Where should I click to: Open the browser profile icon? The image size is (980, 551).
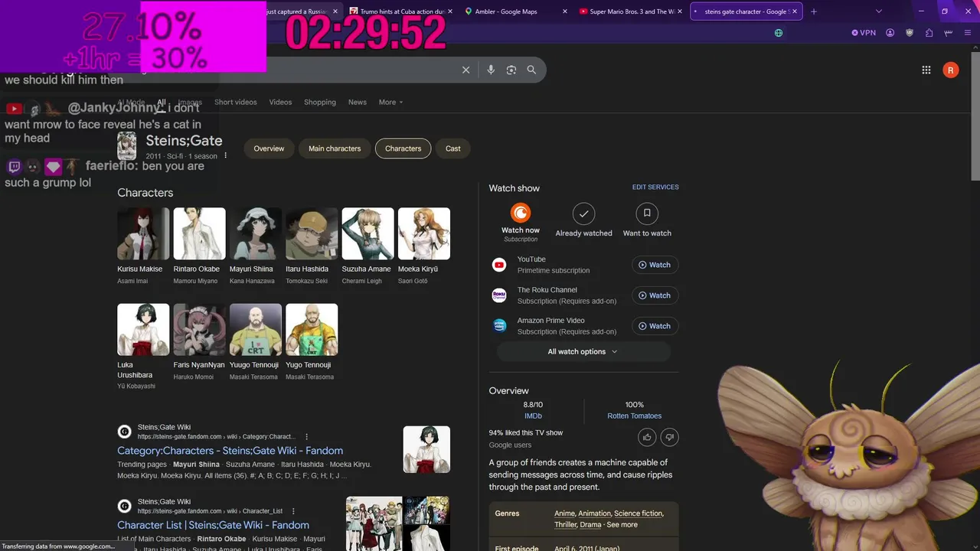(890, 33)
